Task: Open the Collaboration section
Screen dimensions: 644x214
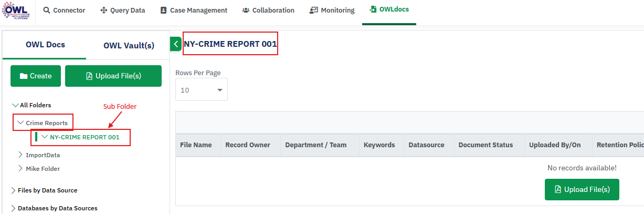Action: tap(268, 11)
